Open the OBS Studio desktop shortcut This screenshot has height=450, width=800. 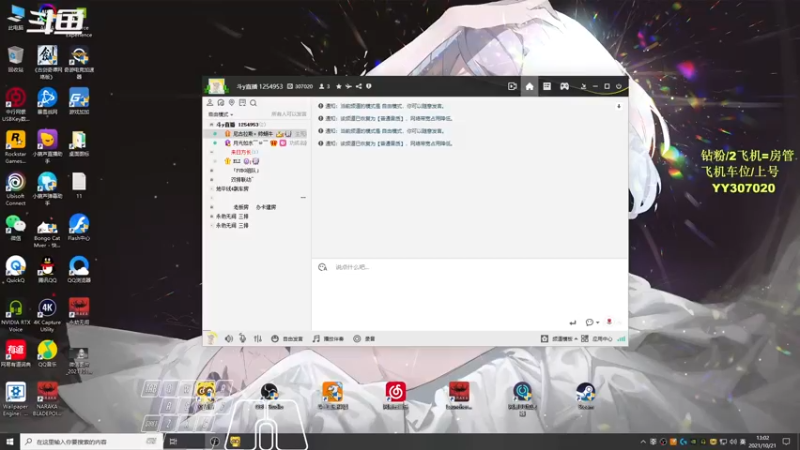pyautogui.click(x=269, y=396)
